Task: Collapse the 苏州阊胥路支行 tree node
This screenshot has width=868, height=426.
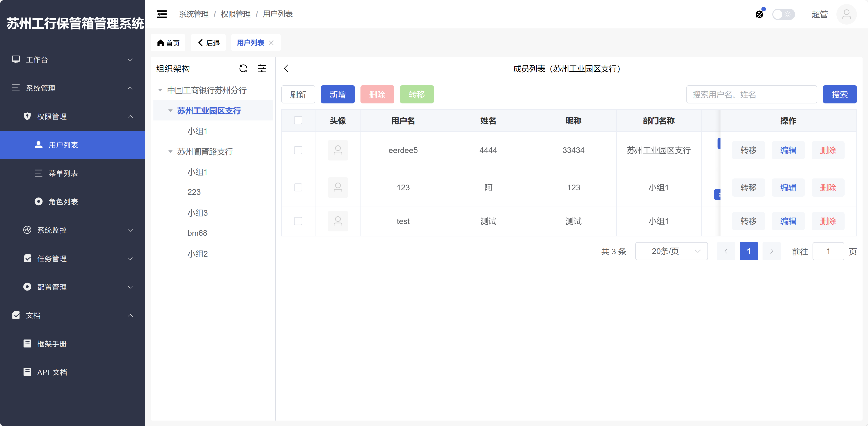Action: click(x=170, y=152)
